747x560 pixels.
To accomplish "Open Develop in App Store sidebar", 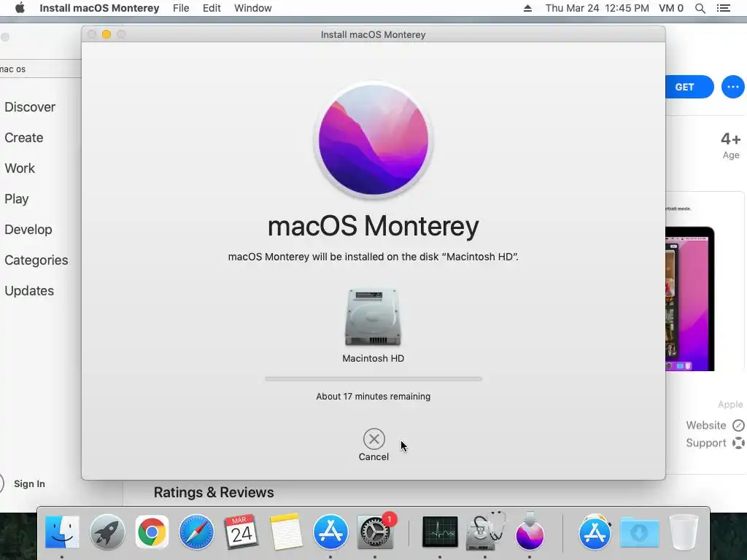I will point(28,230).
